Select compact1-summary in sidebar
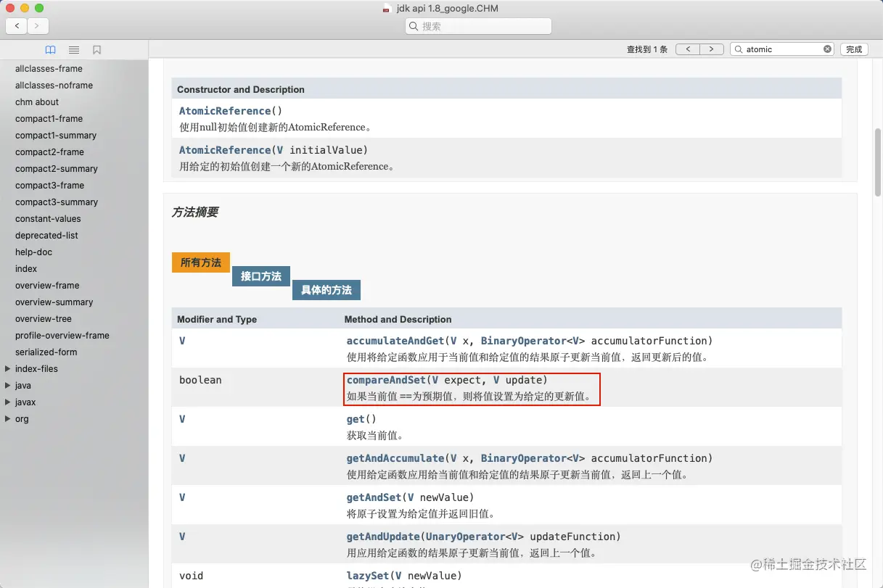 (56, 136)
